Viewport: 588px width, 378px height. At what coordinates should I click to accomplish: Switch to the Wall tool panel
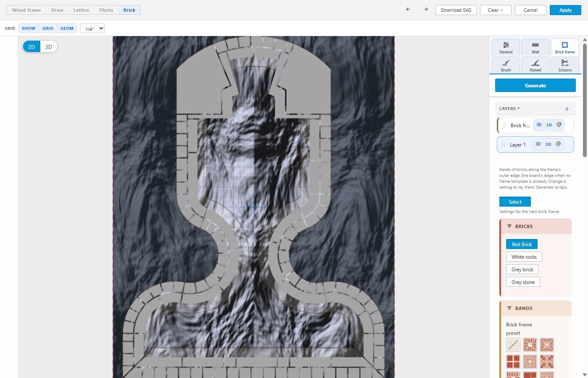[535, 47]
